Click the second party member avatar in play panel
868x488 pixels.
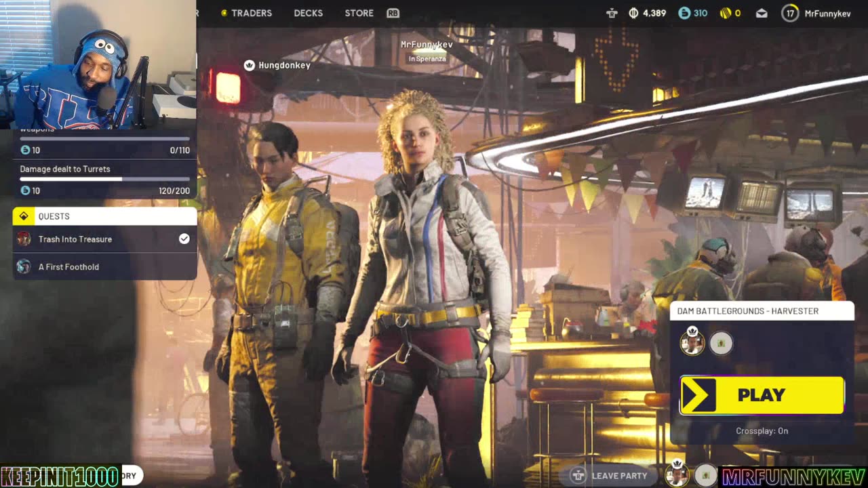click(721, 343)
